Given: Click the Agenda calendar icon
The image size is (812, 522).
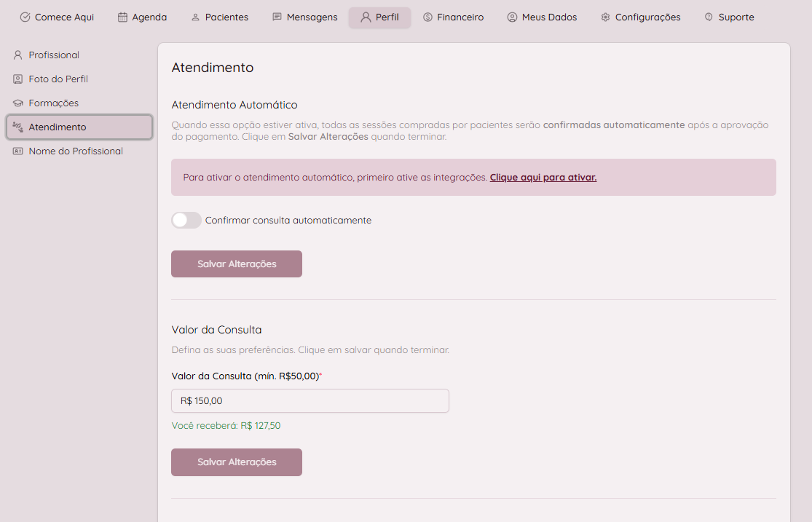Looking at the screenshot, I should pyautogui.click(x=122, y=17).
